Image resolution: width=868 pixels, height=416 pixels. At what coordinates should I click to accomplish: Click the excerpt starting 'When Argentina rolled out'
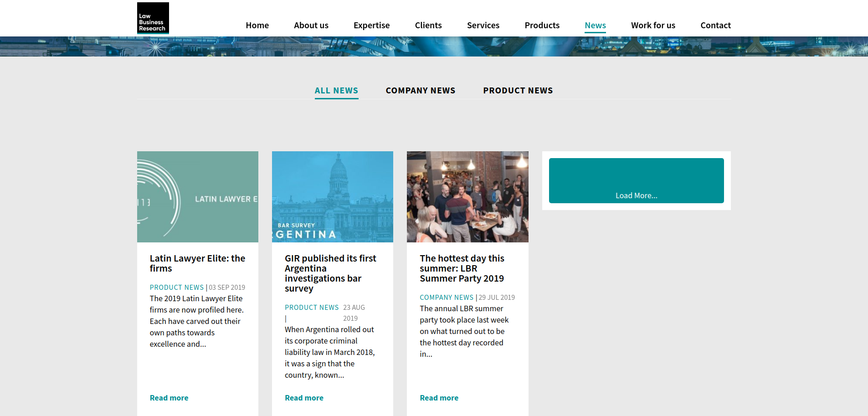[330, 352]
